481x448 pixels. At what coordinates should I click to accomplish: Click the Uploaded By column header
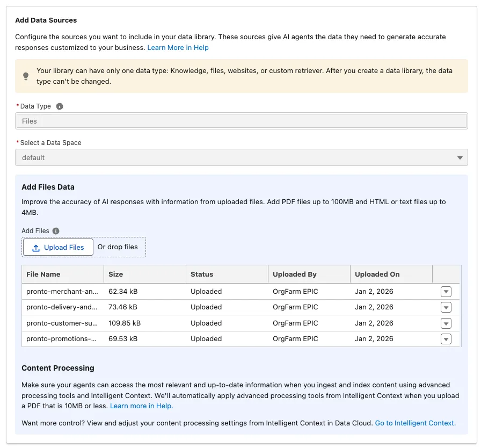coord(294,274)
